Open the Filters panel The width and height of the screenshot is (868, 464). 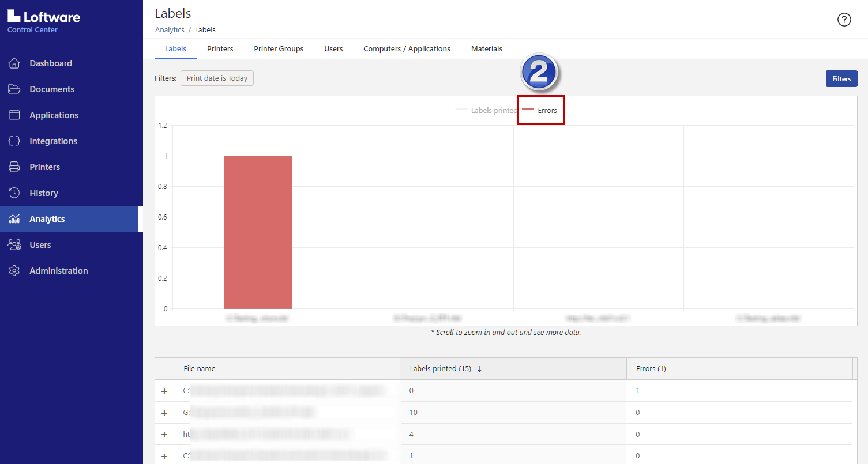[841, 78]
